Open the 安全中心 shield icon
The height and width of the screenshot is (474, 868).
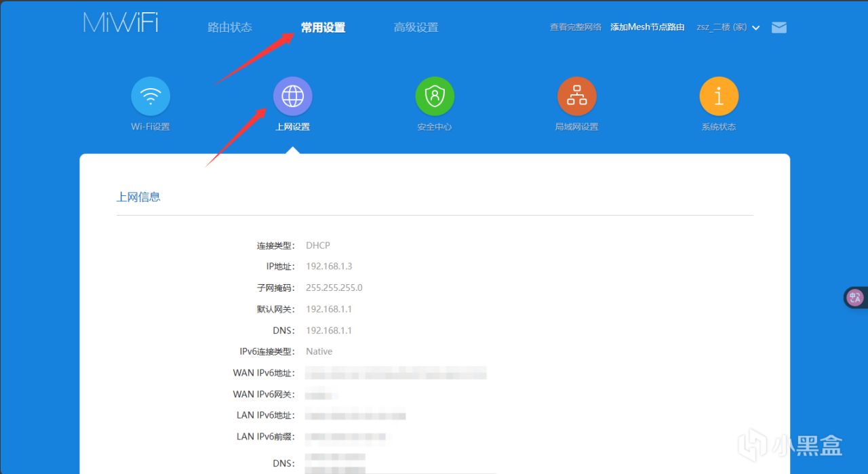pos(435,96)
